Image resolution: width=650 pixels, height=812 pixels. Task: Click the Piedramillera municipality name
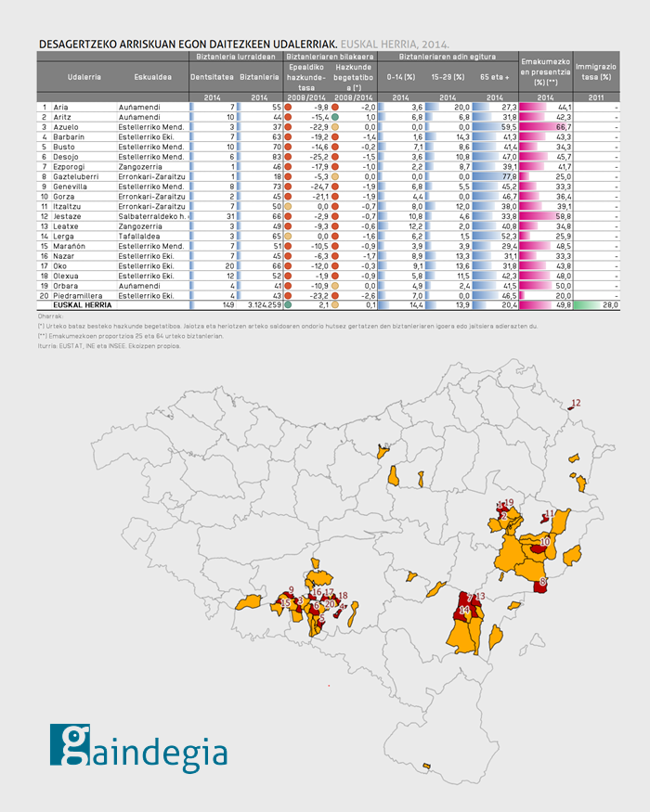[x=78, y=295]
